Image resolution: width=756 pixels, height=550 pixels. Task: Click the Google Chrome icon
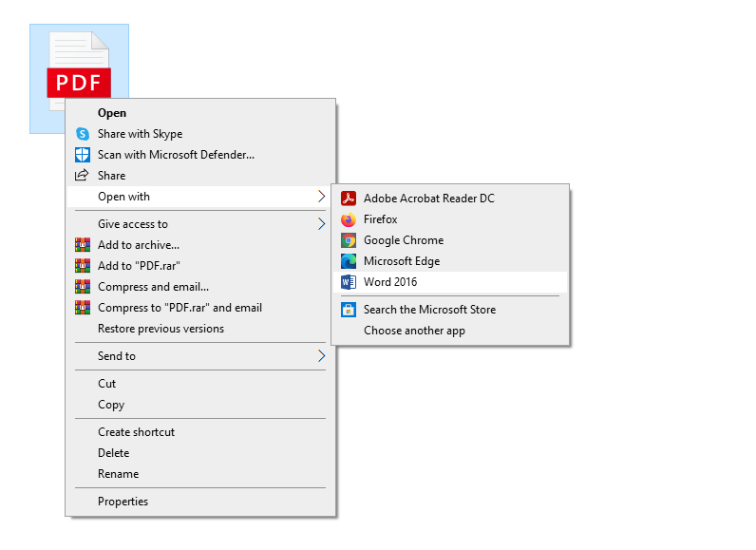tap(349, 240)
